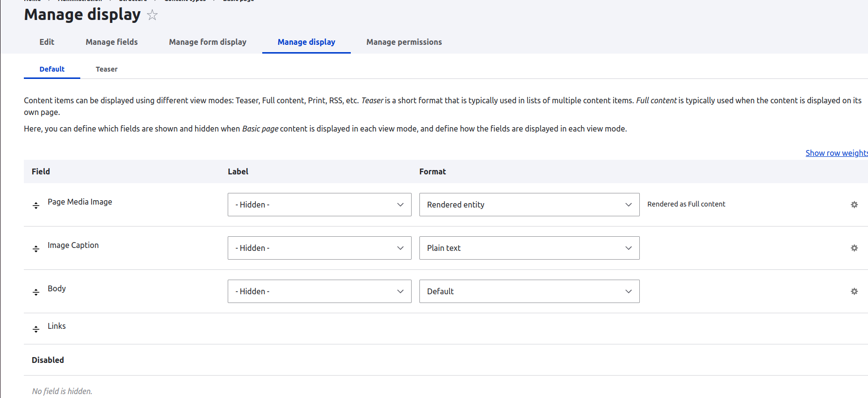Switch to Teaser view mode tab

[107, 69]
